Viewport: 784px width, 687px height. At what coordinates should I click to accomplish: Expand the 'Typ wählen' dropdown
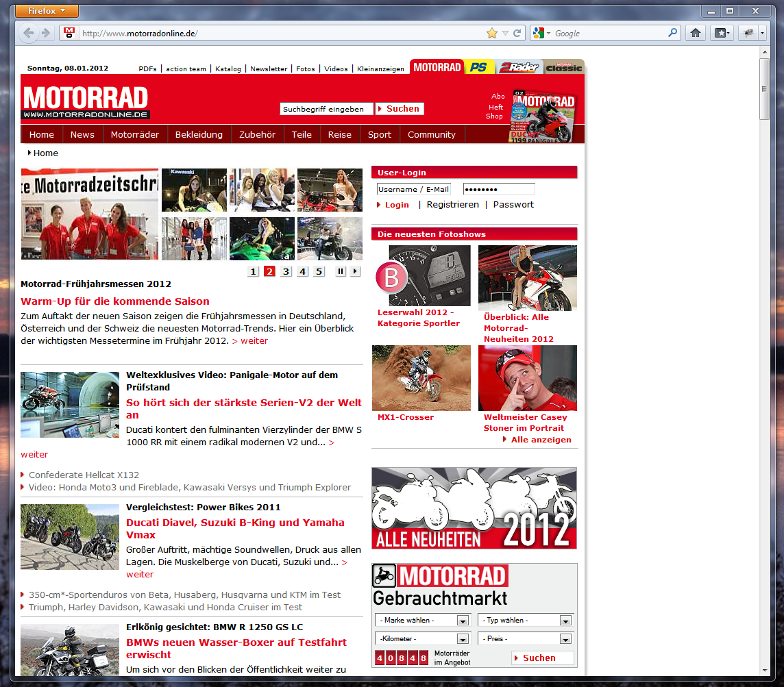click(x=526, y=621)
